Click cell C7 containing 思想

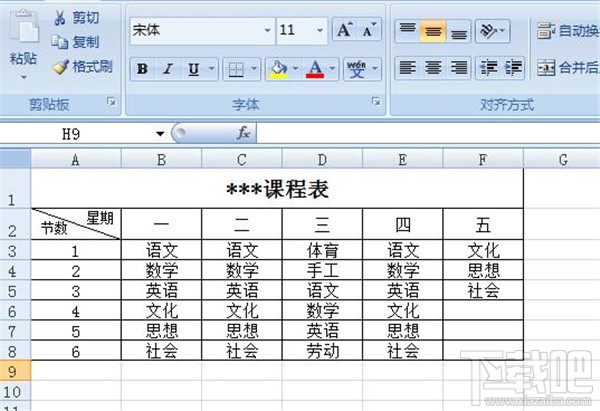coord(242,331)
